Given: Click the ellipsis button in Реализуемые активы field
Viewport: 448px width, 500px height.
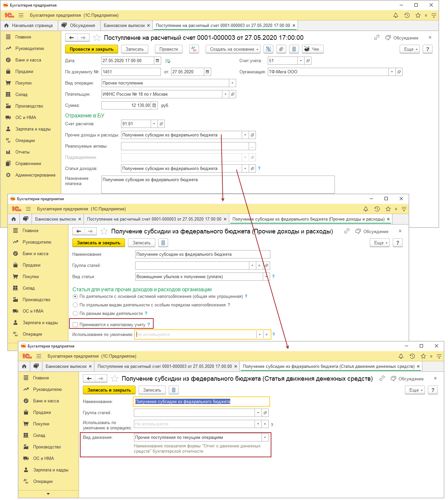Looking at the screenshot, I should [252, 146].
